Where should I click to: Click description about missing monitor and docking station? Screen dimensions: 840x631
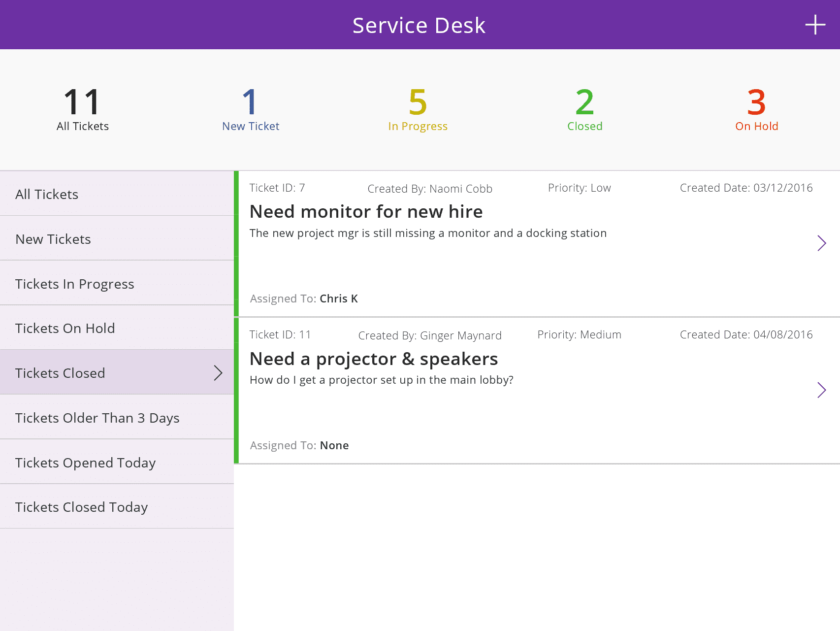[428, 233]
